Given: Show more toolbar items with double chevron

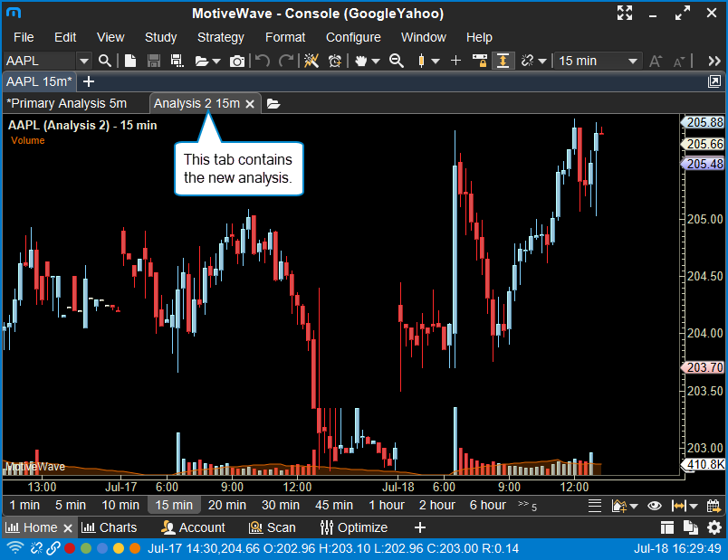Looking at the screenshot, I should (x=714, y=62).
